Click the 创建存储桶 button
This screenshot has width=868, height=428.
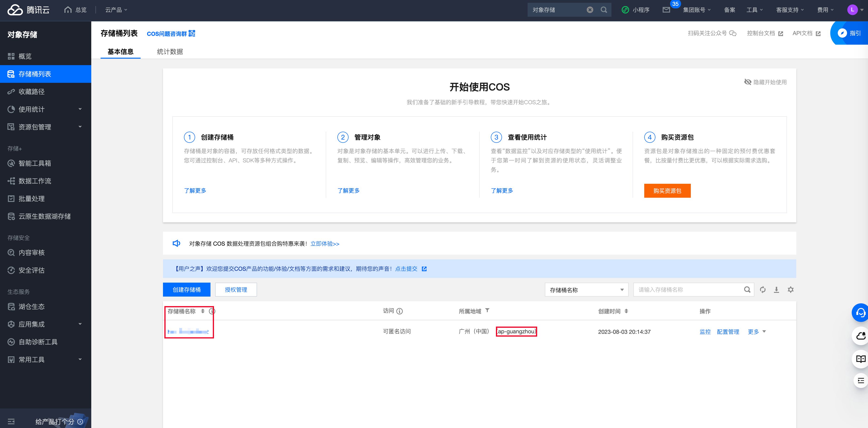pos(186,290)
